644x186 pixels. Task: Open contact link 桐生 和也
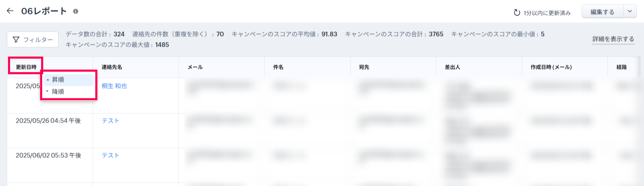[x=114, y=86]
